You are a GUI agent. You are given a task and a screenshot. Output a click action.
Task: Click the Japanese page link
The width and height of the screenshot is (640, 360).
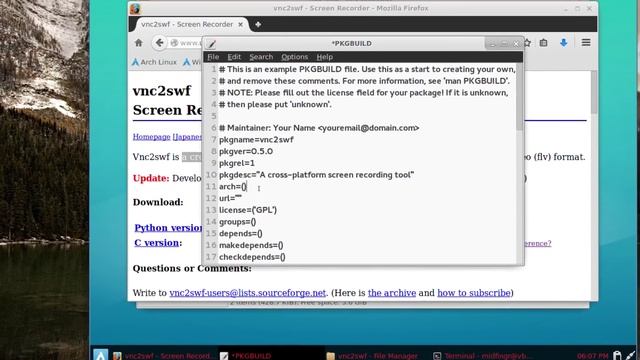point(187,137)
